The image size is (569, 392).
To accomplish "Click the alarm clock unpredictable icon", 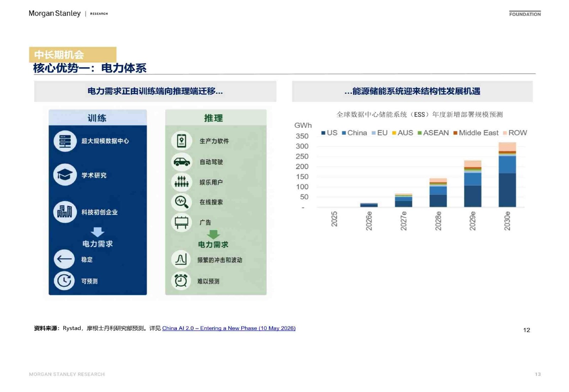I will 181,281.
